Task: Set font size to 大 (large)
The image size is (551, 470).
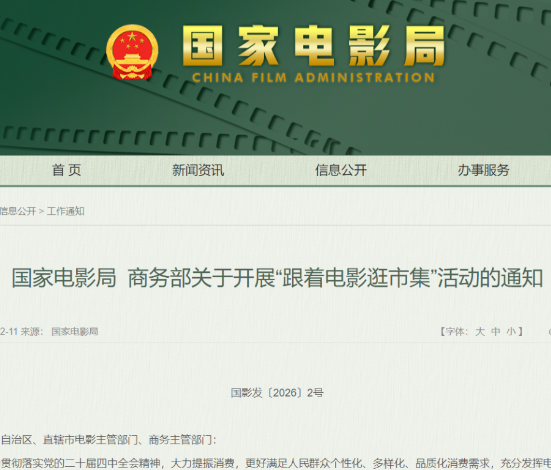Action: coord(480,331)
